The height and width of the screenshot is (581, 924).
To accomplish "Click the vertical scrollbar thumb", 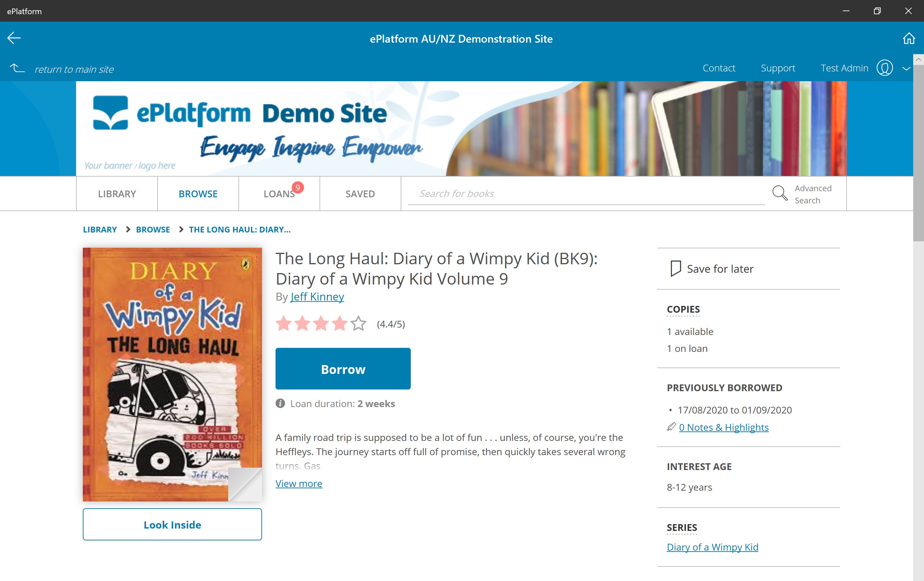I will [x=918, y=153].
